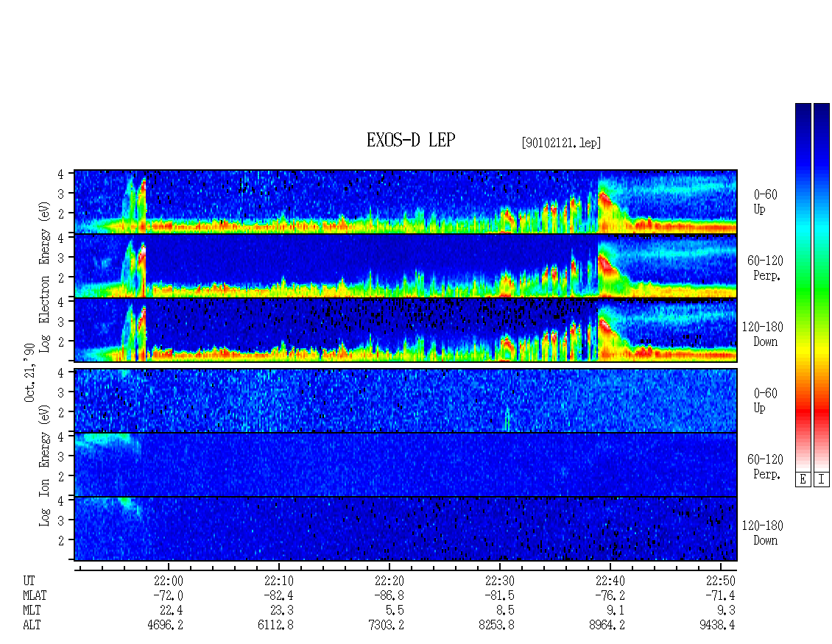Select the MLT value 8.5
Image resolution: width=832 pixels, height=644 pixels.
tap(506, 610)
